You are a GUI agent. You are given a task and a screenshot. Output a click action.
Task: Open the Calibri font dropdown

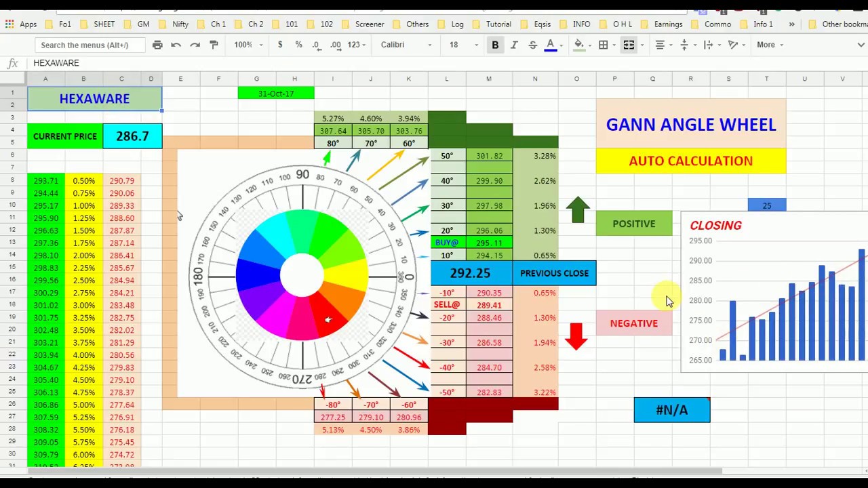(406, 45)
